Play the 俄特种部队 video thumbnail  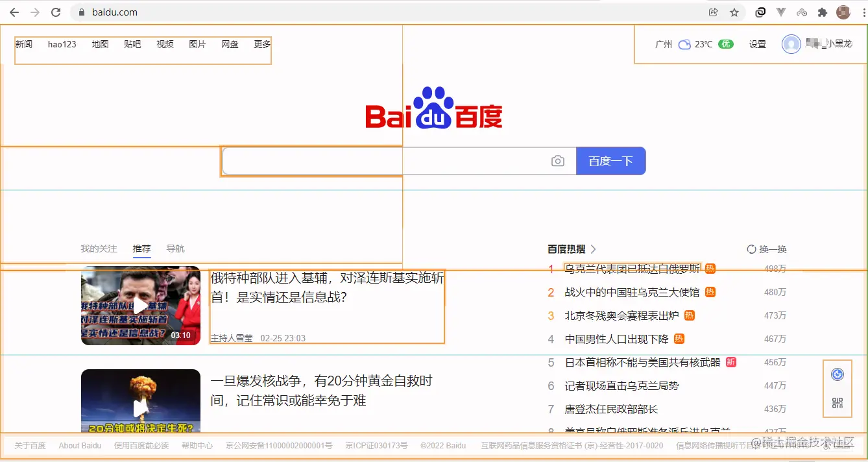click(141, 305)
